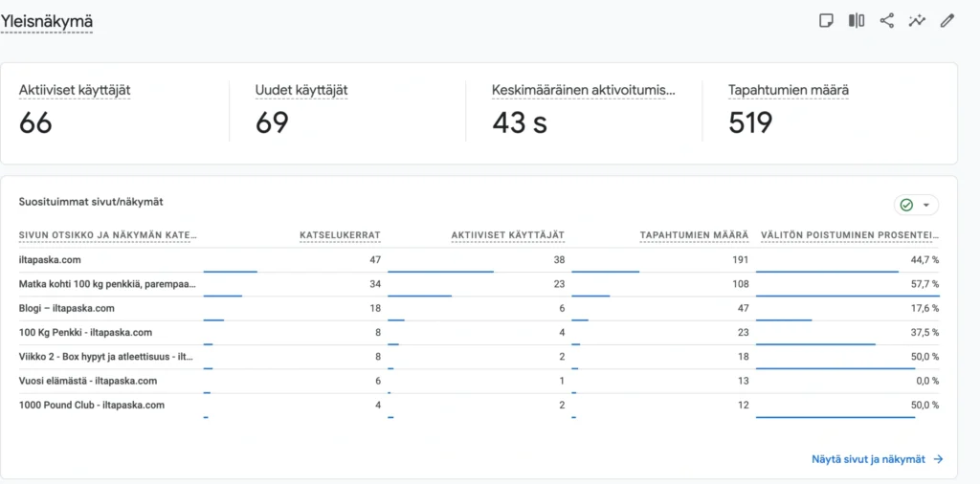This screenshot has height=484, width=980.
Task: Click the 0,0 % bounce rate cell
Action: click(x=926, y=381)
